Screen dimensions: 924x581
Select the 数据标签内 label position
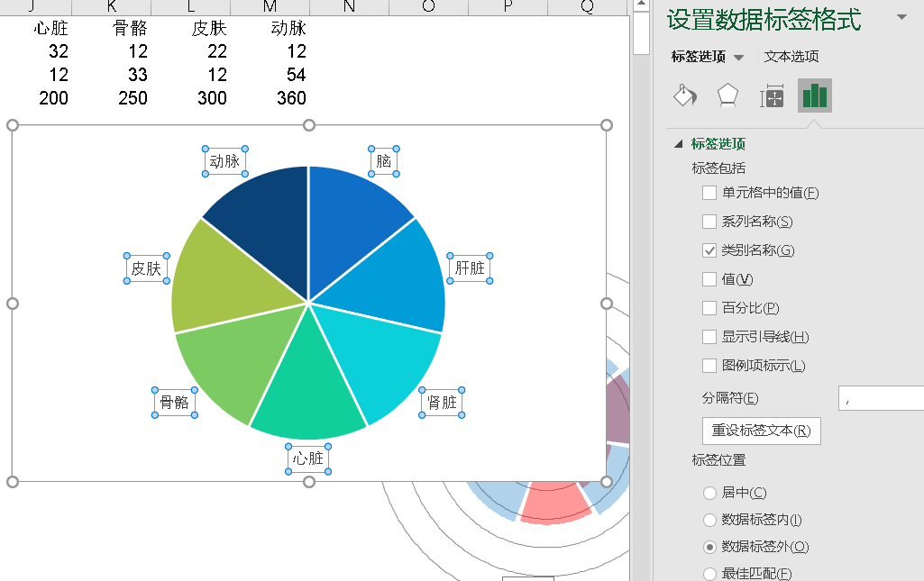point(710,521)
